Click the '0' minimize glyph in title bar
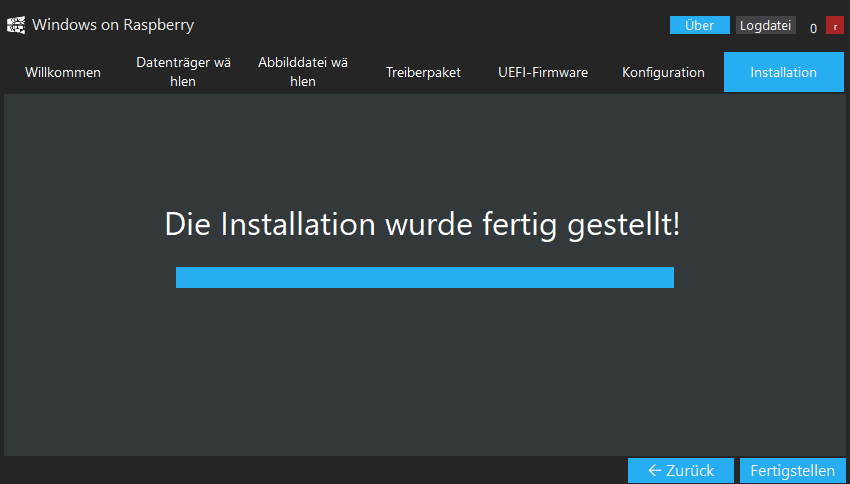This screenshot has width=850, height=484. pyautogui.click(x=813, y=29)
